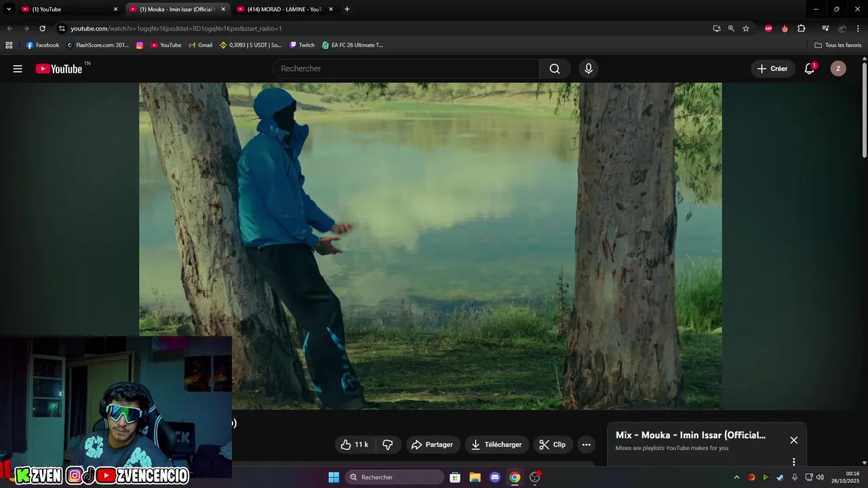The height and width of the screenshot is (488, 868).
Task: Open Microsoft Store from taskbar
Action: [x=455, y=477]
